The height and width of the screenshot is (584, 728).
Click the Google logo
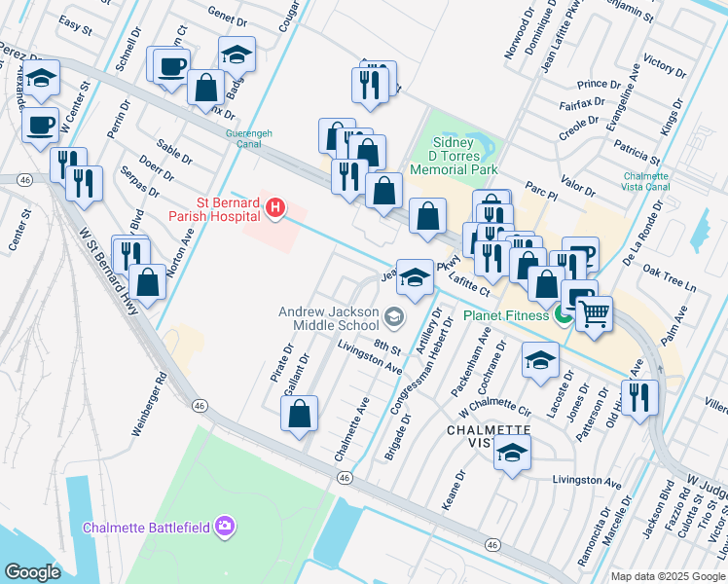[x=32, y=572]
